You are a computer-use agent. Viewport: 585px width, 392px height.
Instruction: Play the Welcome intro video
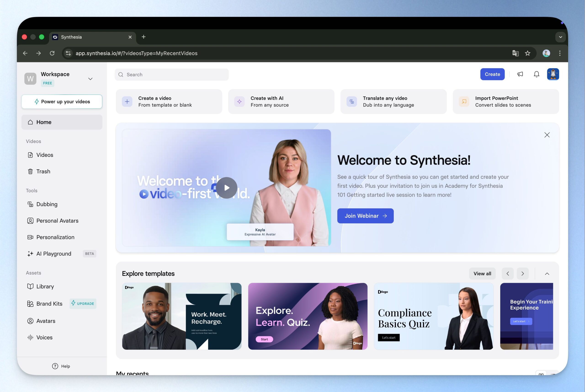click(x=226, y=188)
